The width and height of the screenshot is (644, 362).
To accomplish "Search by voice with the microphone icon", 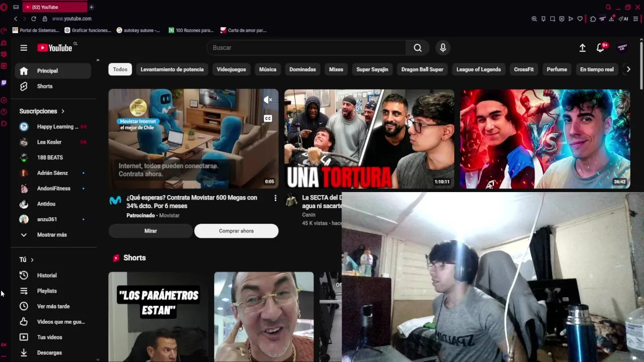I will pyautogui.click(x=443, y=48).
